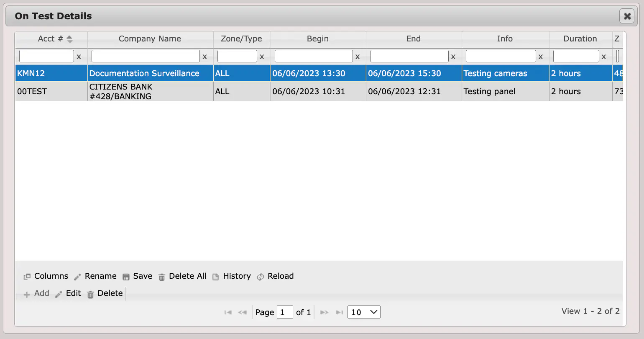
Task: Close the On Test Details dialog
Action: [x=626, y=16]
